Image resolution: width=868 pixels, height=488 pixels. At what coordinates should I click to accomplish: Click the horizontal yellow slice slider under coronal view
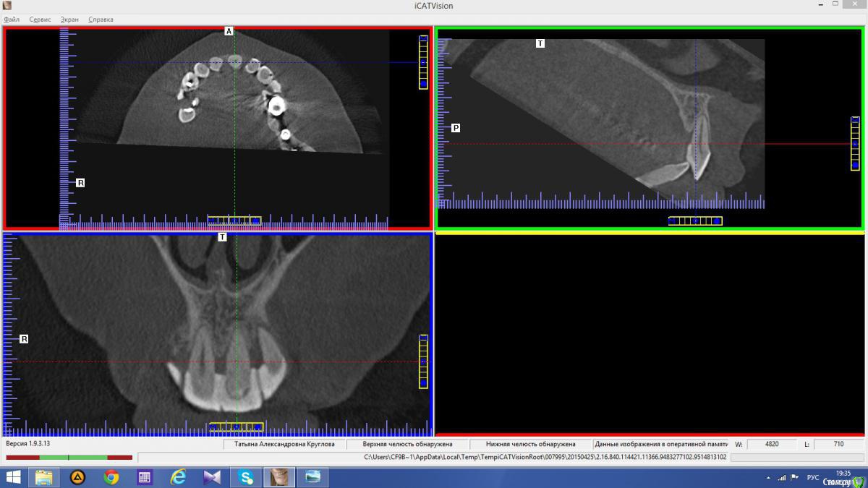(236, 427)
